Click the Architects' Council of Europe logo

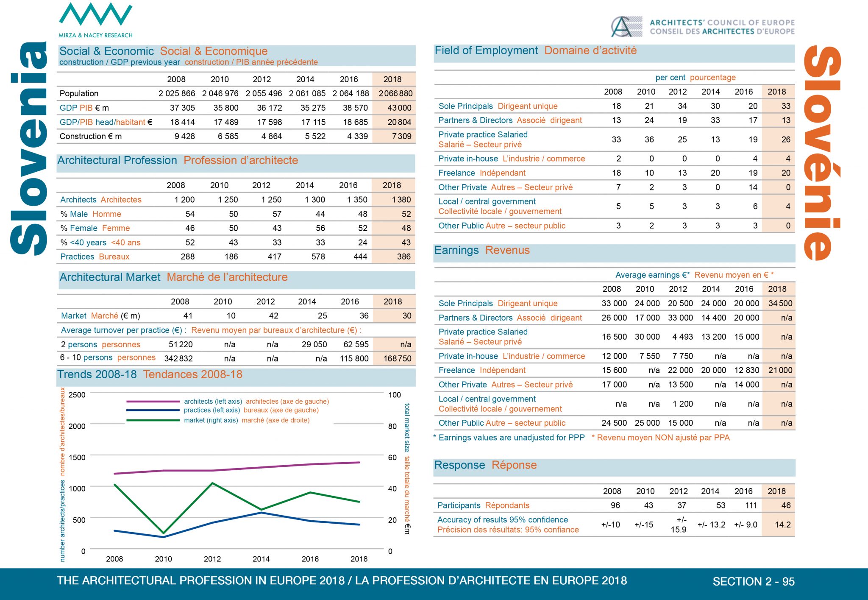point(703,27)
